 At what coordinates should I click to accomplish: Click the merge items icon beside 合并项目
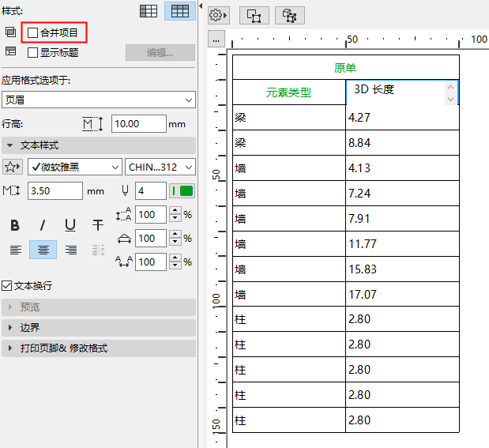(10, 32)
